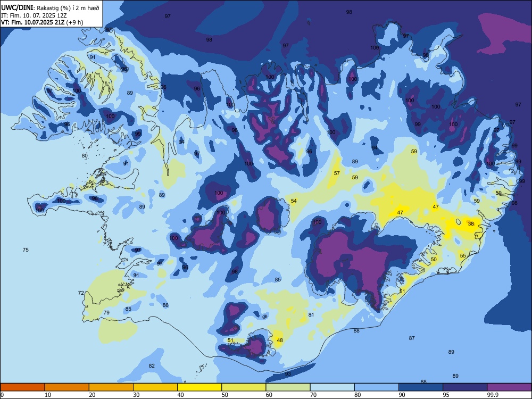Click the 93 value off the south coast
532x399 pixels.
tap(288, 374)
